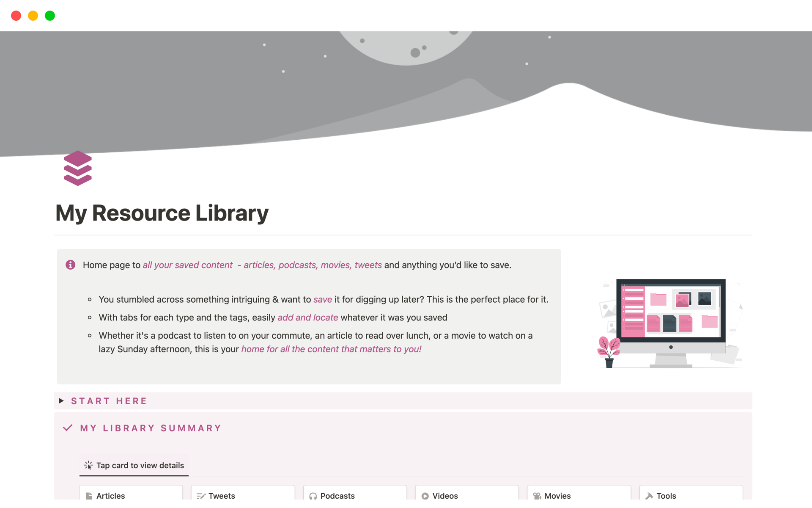Click the START HERE heading text
Image resolution: width=812 pixels, height=508 pixels.
[x=109, y=401]
